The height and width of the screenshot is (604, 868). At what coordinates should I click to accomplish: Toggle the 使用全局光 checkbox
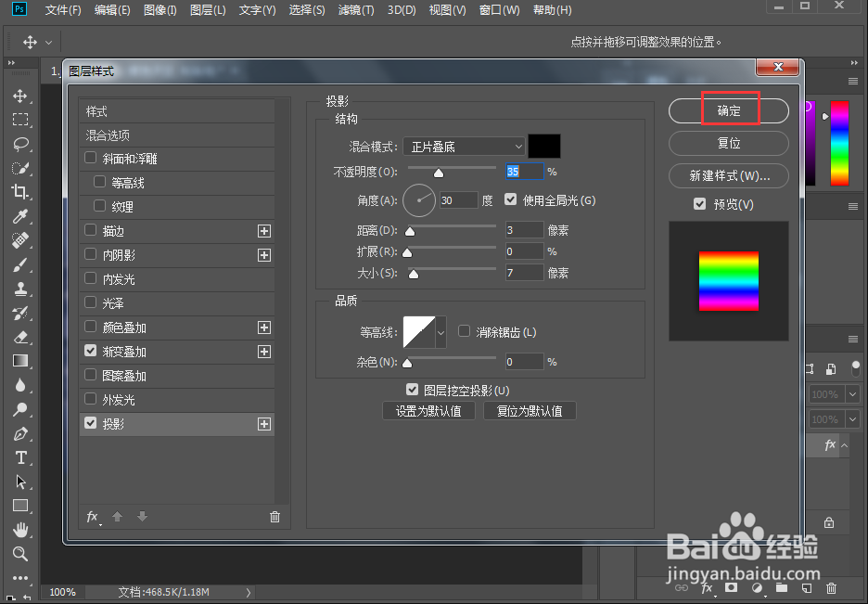point(510,199)
